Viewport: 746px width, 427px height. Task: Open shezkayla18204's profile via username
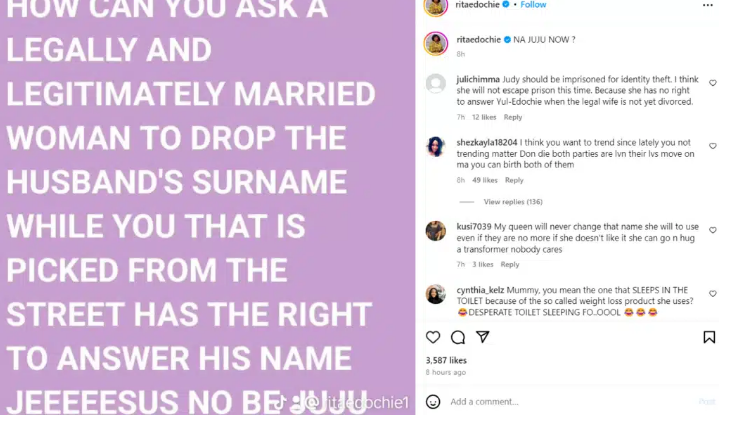487,143
